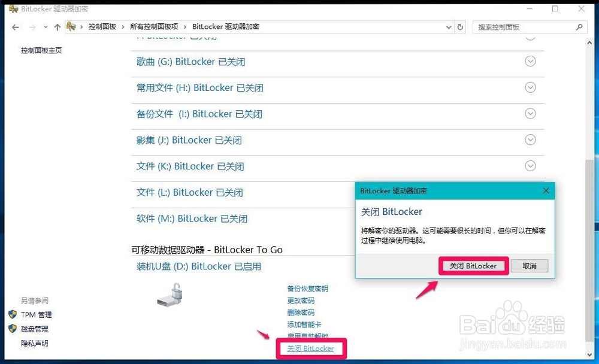599x364 pixels.
Task: Open 备份恢复密钥 link
Action: [x=307, y=289]
